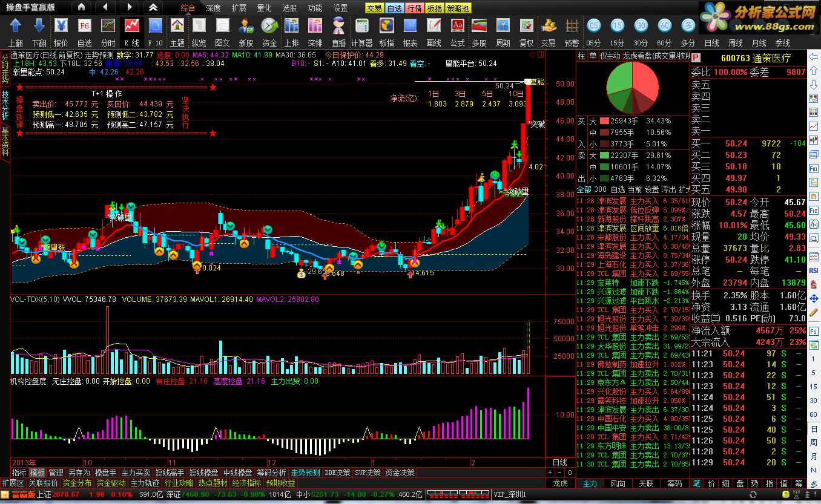Open the 深度 menu
Viewport: 821px width, 504px height.
[x=213, y=8]
